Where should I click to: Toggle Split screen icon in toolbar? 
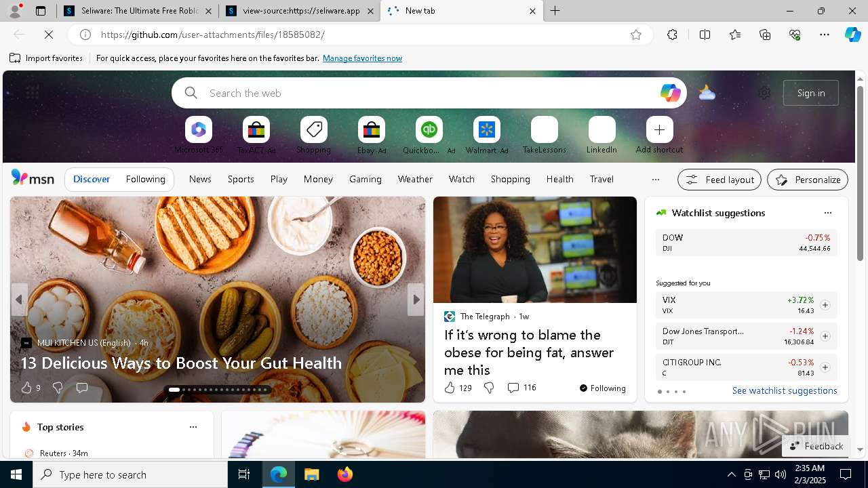pyautogui.click(x=705, y=35)
